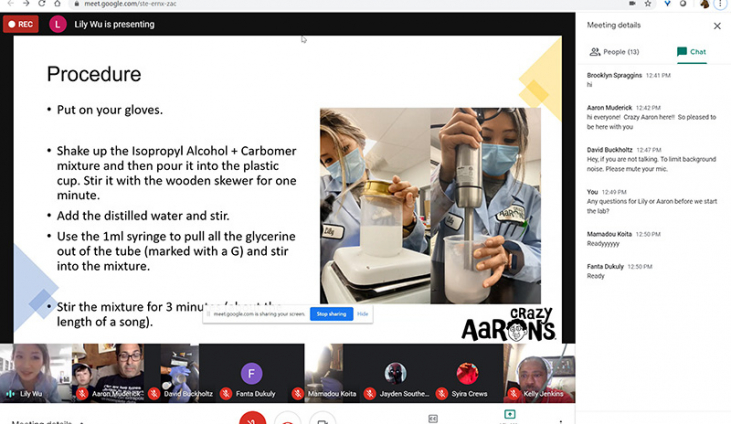
Task: Reload the Google Meet page
Action: point(43,4)
